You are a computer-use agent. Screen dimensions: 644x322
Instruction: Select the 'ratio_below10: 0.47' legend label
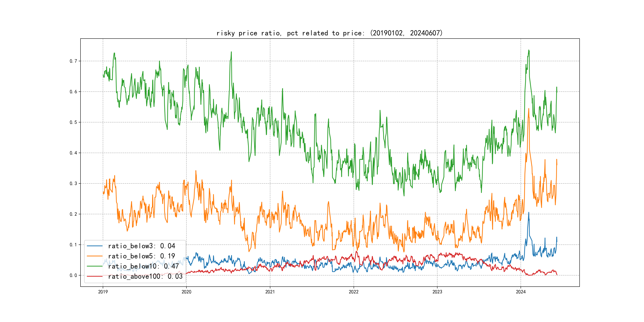click(x=143, y=266)
